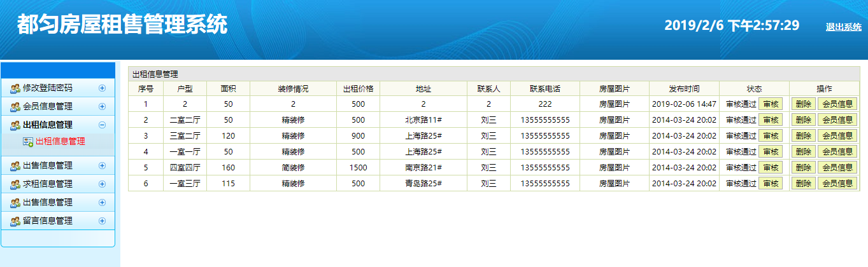868x267 pixels.
Task: View 房屋图片 for row 序号 3
Action: tap(615, 135)
